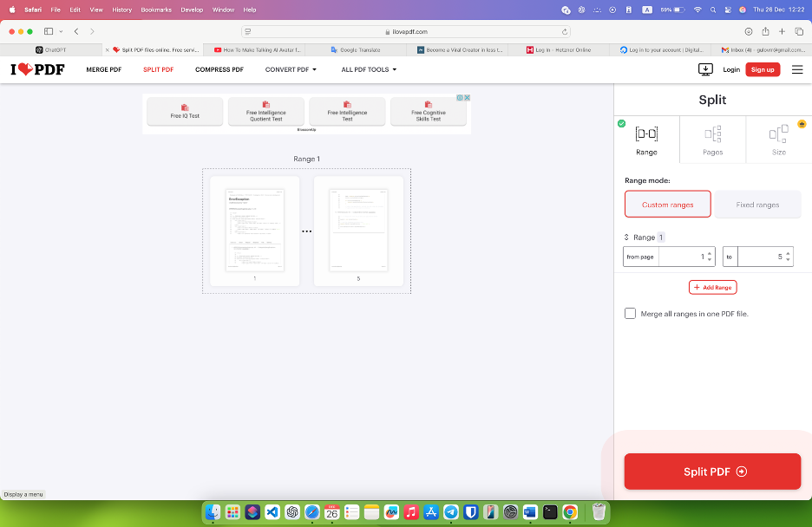Open Music app from the dock
The width and height of the screenshot is (812, 527).
pos(411,512)
